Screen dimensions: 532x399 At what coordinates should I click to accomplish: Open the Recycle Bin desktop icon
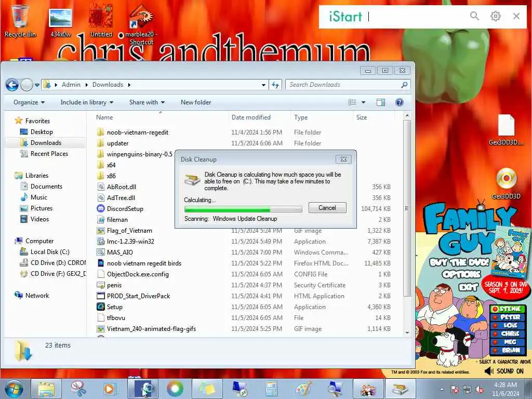(20, 21)
